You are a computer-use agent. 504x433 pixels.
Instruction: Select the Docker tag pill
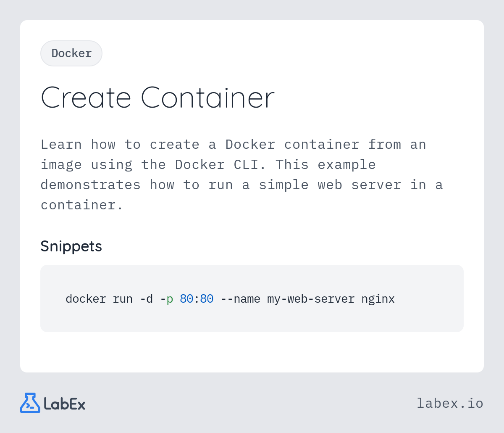[71, 53]
